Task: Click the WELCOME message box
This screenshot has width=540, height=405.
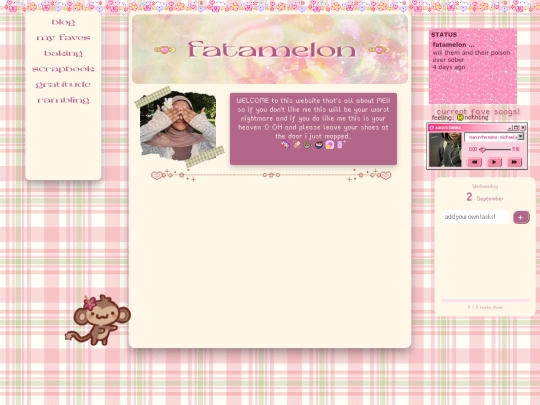Action: (x=313, y=129)
